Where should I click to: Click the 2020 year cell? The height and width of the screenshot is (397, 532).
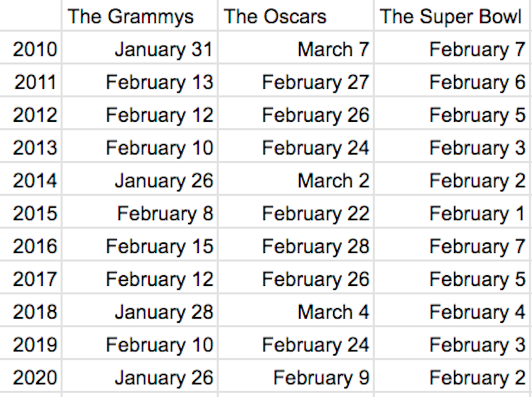coord(35,377)
